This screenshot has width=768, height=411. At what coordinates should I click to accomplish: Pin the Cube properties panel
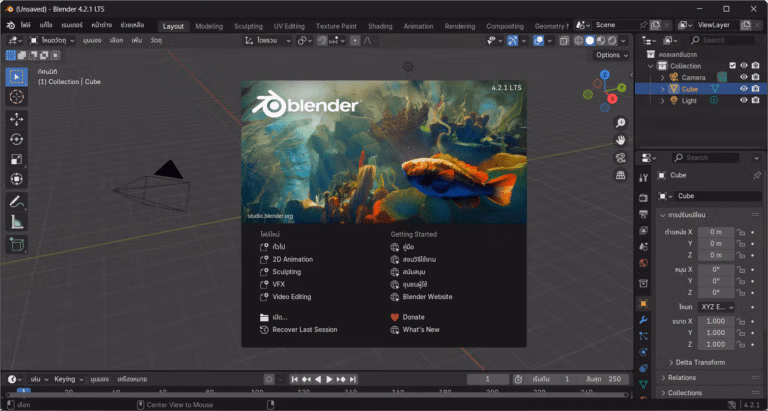pos(757,175)
